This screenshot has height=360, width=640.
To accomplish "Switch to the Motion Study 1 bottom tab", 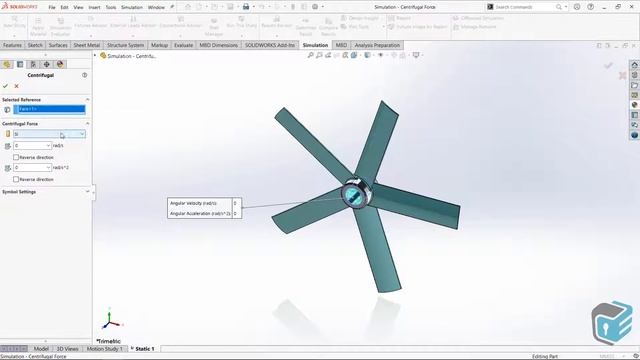I will pyautogui.click(x=104, y=349).
